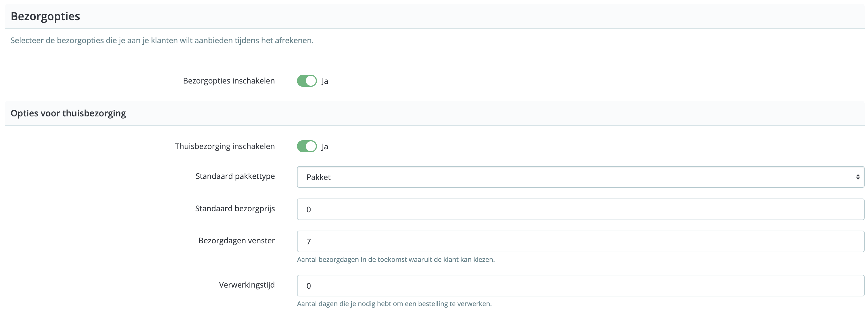
Task: Click the Verwerkingstijd label
Action: pyautogui.click(x=247, y=285)
